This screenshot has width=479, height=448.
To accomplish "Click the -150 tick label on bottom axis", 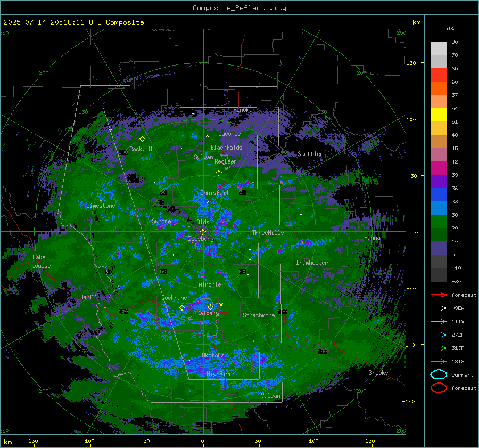I will pos(31,441).
